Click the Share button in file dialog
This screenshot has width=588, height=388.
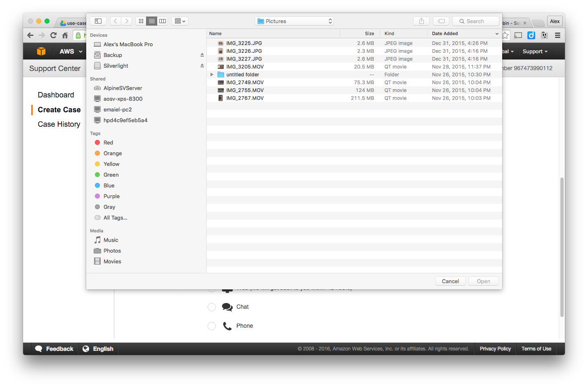tap(421, 21)
